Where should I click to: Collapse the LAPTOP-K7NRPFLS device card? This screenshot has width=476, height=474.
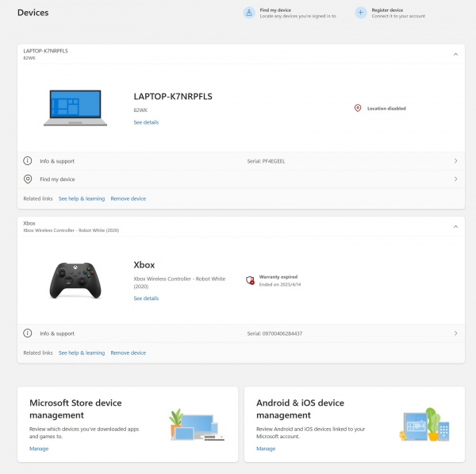455,54
